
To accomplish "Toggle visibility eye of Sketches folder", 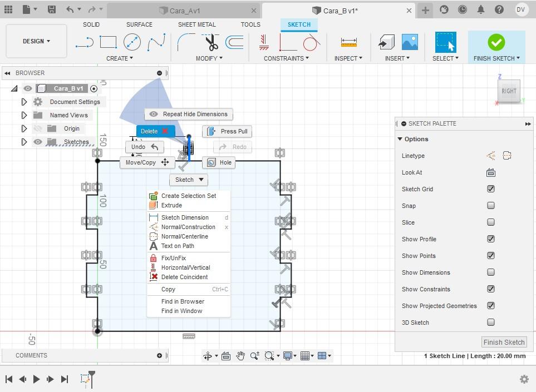I will tap(38, 142).
